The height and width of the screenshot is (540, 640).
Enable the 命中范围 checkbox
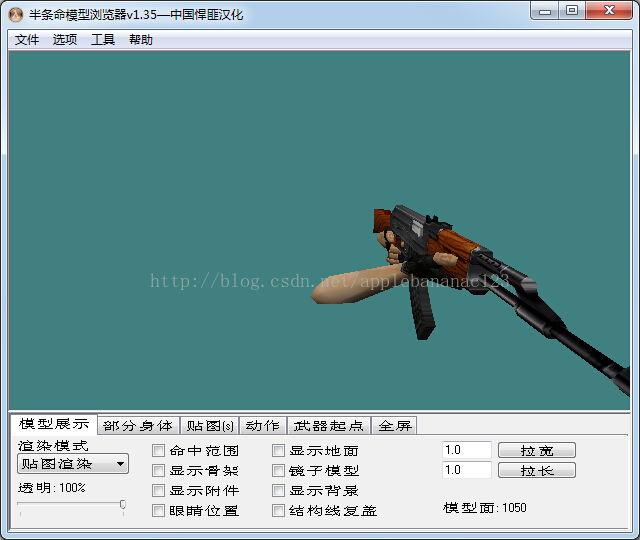pos(158,451)
